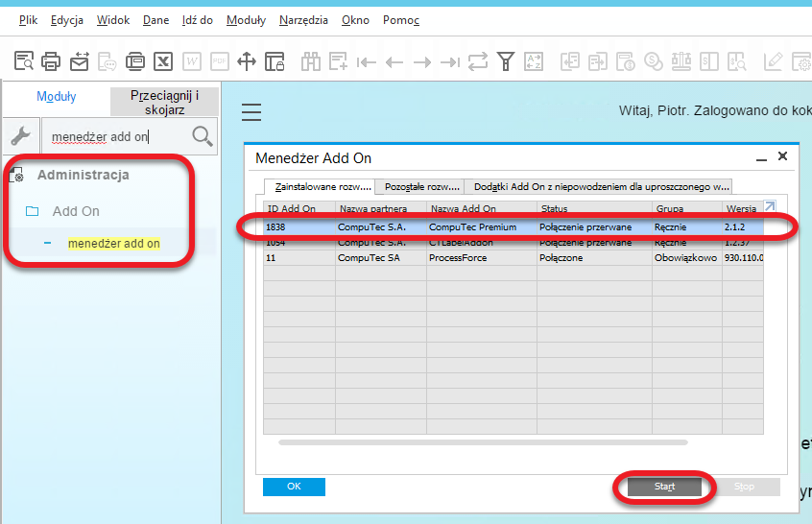Click the Find binoculars icon

tap(310, 61)
